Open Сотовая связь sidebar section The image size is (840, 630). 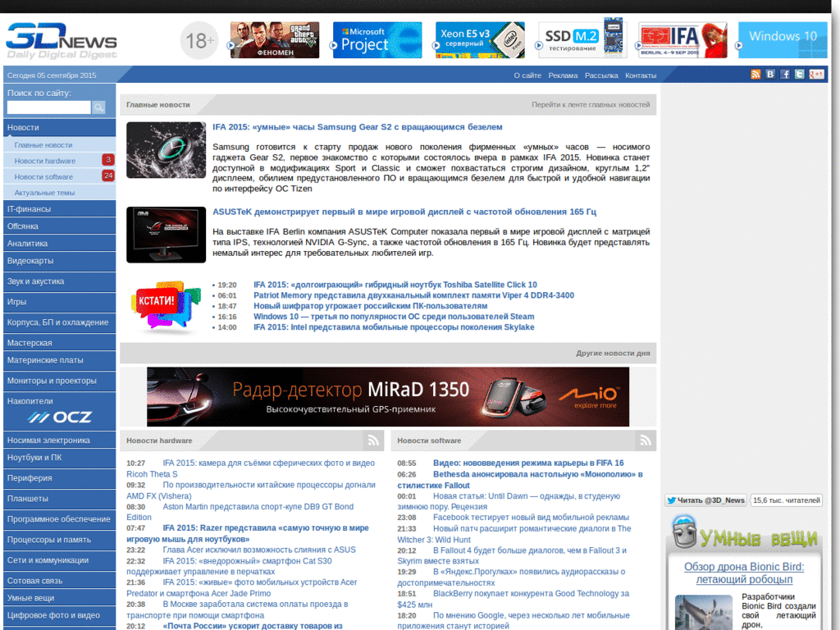pos(59,581)
